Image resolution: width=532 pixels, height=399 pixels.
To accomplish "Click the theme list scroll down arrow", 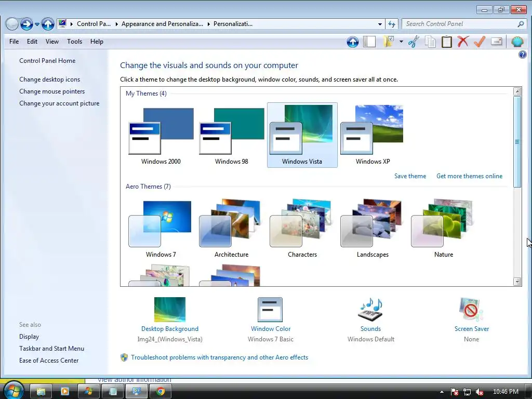I will click(517, 281).
